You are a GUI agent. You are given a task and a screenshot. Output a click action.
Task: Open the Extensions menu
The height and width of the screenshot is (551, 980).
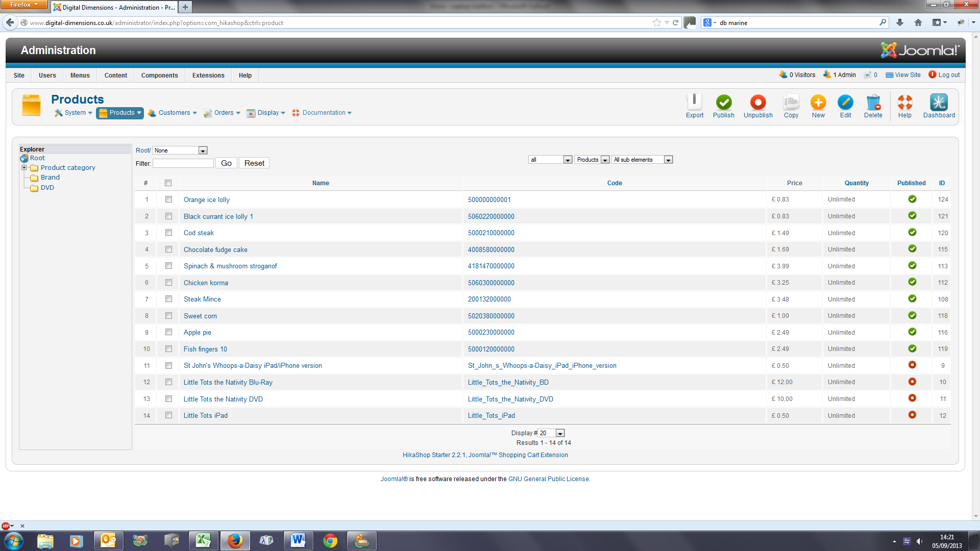coord(208,75)
